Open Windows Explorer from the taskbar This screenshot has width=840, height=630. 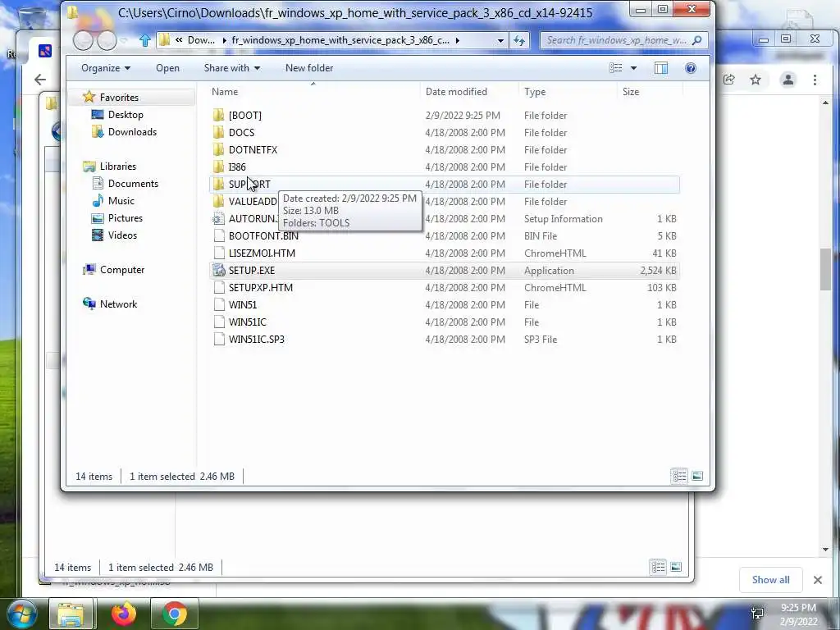(71, 614)
